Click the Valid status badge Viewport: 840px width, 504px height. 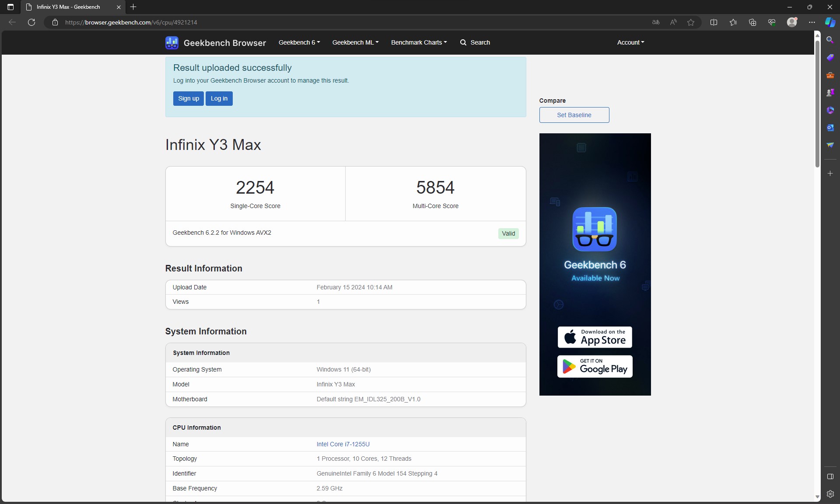tap(508, 233)
